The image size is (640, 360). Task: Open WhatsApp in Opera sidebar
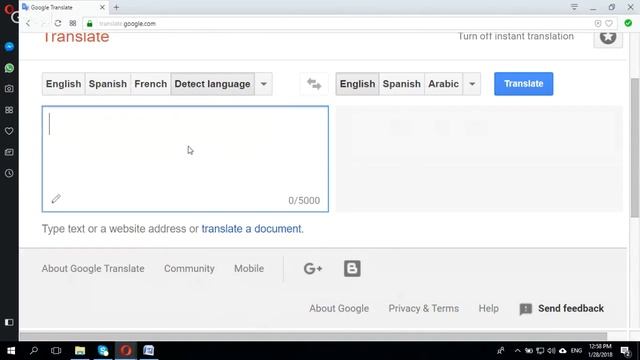pos(9,68)
